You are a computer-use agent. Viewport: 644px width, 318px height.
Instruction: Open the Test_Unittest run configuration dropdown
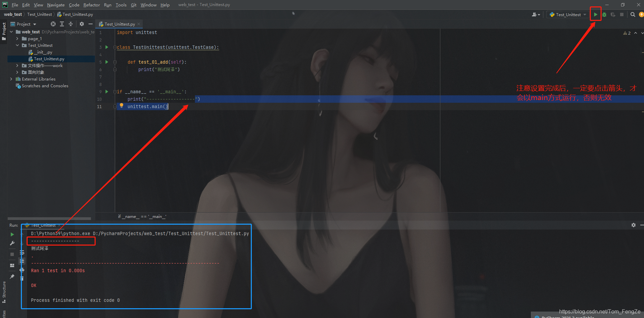pos(568,14)
